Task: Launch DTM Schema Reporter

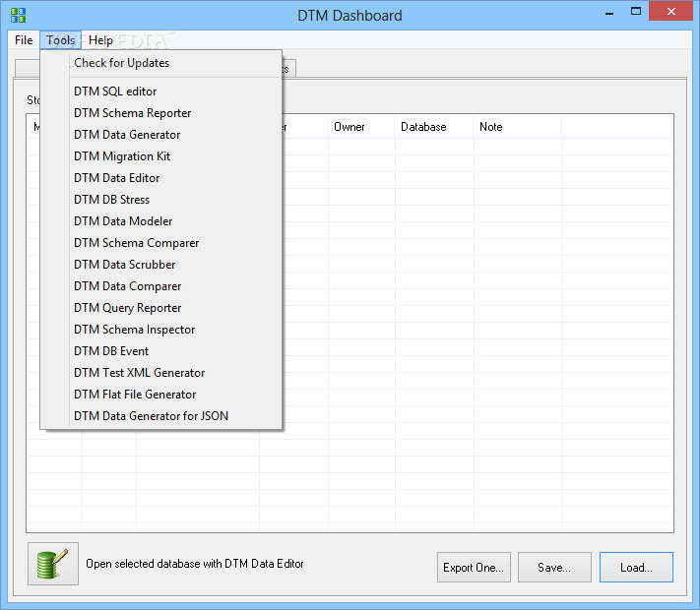Action: (x=161, y=113)
